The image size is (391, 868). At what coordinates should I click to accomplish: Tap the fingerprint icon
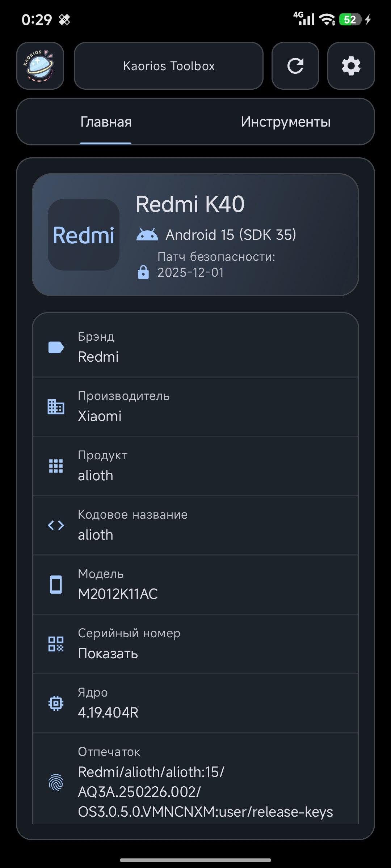56,783
